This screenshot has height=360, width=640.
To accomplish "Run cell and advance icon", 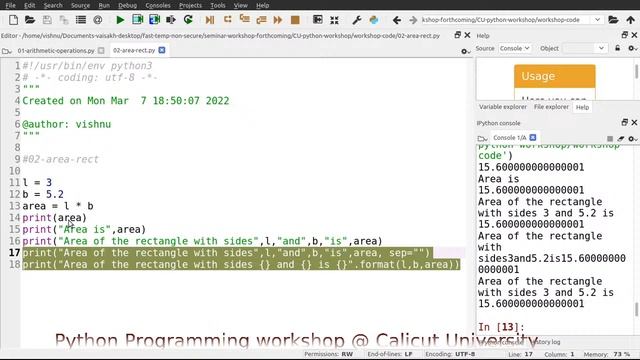I will coord(154,20).
